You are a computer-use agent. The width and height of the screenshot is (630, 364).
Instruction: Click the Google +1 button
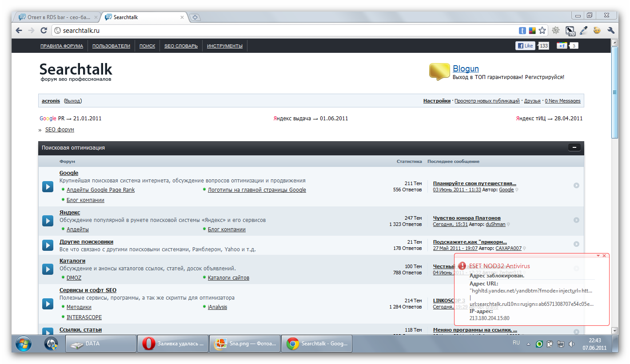(562, 46)
